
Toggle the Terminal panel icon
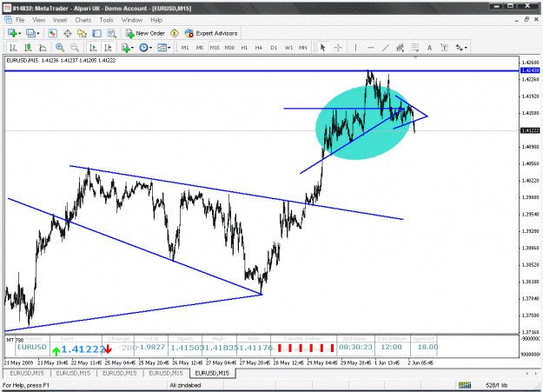click(x=96, y=33)
